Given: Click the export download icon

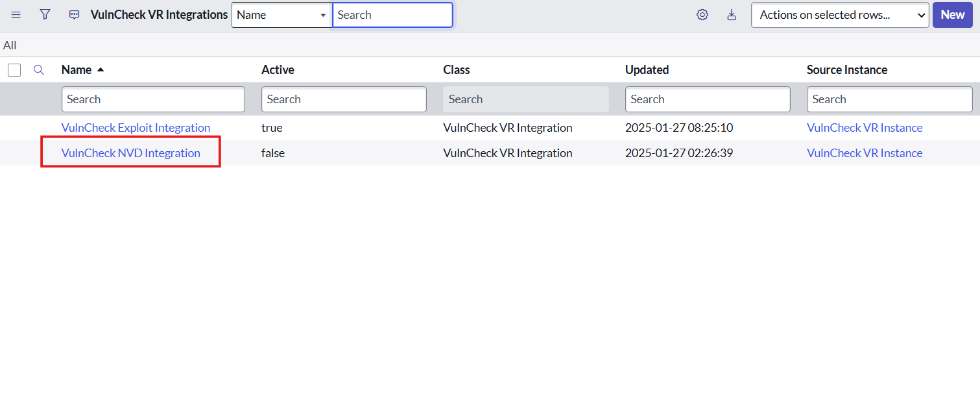Looking at the screenshot, I should click(x=732, y=14).
